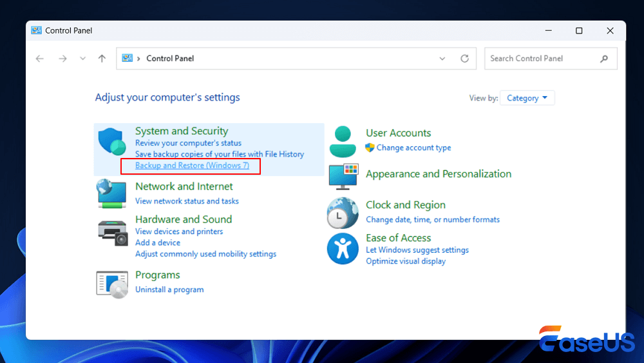644x363 pixels.
Task: Click the System and Security shield icon
Action: pyautogui.click(x=111, y=142)
